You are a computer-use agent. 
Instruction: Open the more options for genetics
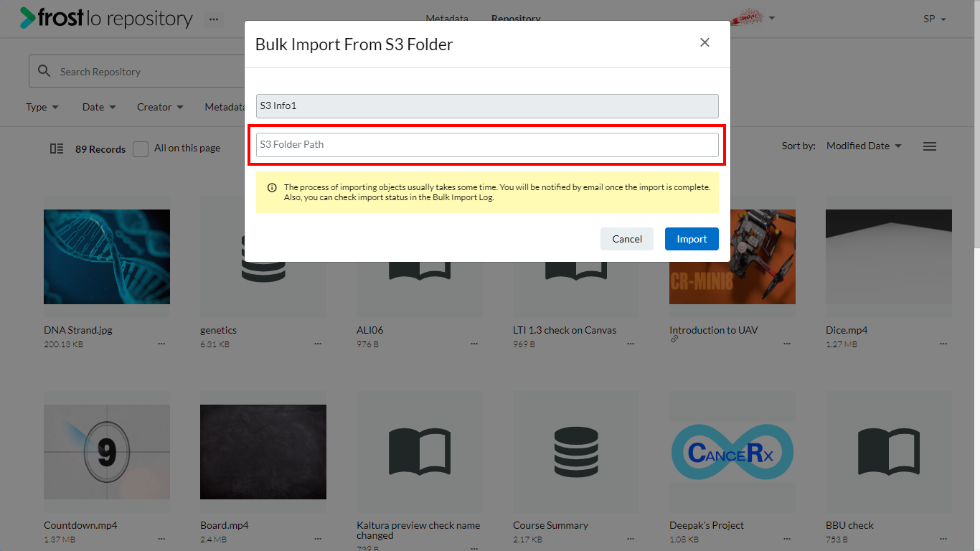pos(318,344)
